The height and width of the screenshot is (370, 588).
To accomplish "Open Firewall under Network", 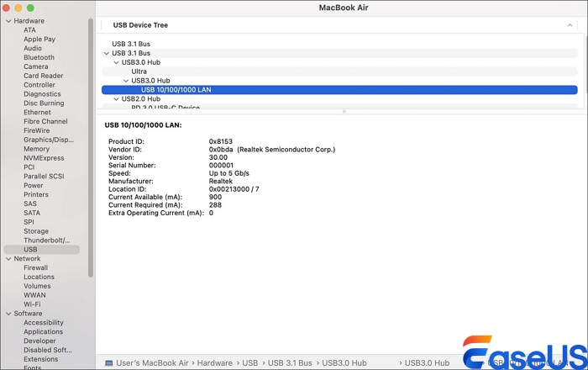I will coord(35,268).
